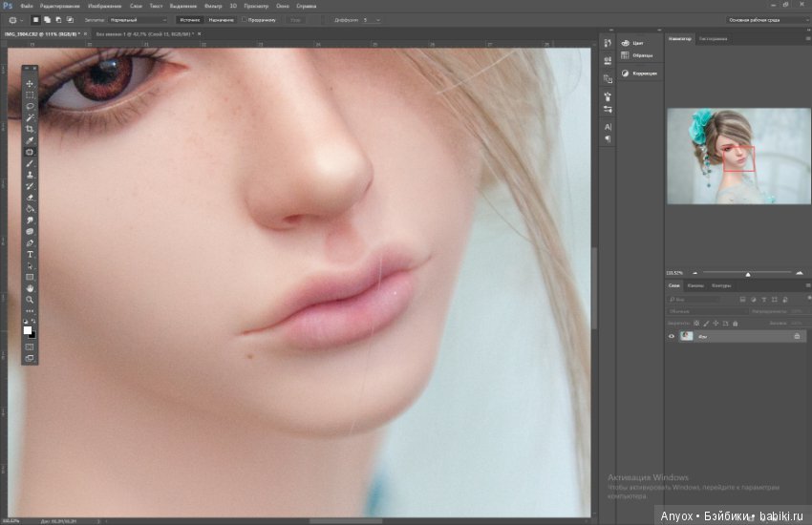Viewport: 812px width, 525px height.
Task: Select the Type tool
Action: coord(30,254)
